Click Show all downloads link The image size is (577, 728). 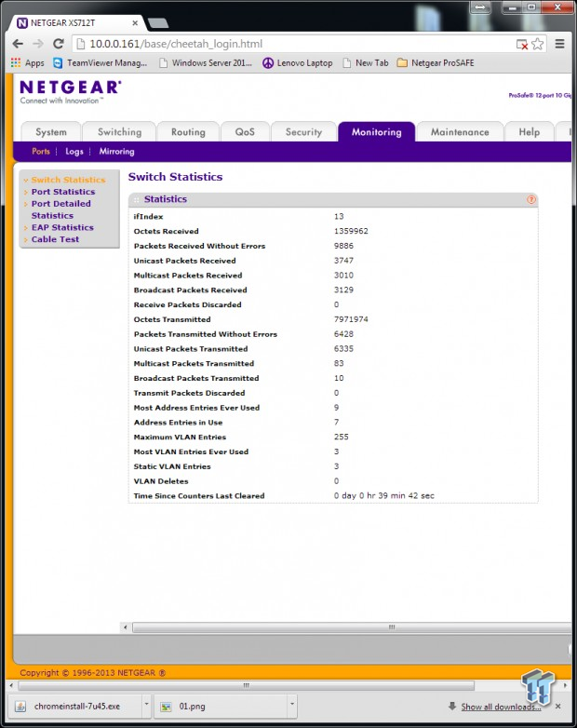point(501,707)
